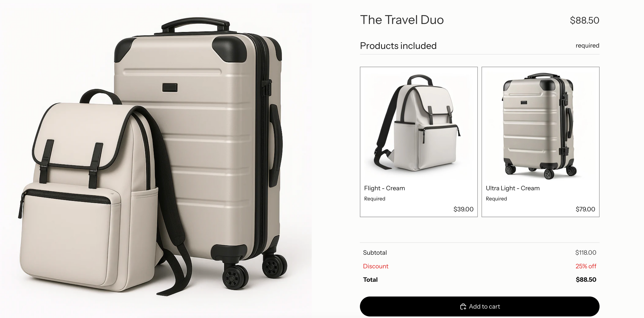Screen dimensions: 644x318
Task: Click the Ultra Light - Cream product name
Action: pos(513,188)
